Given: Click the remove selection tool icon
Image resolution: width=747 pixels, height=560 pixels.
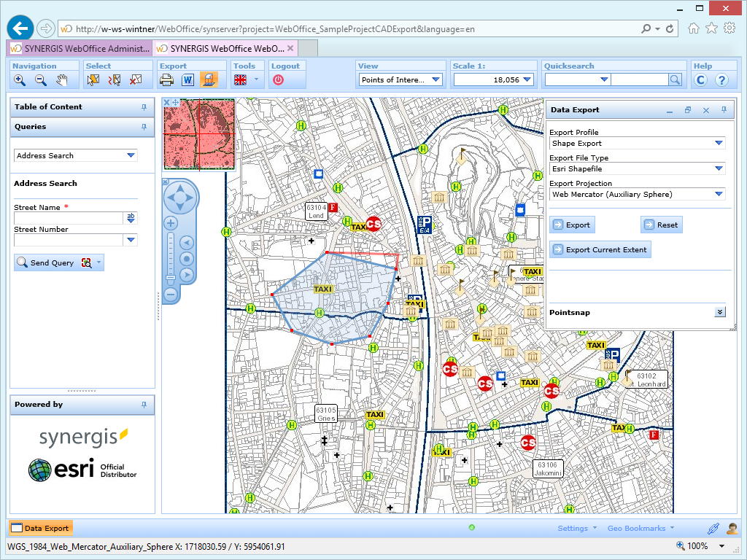Looking at the screenshot, I should point(135,80).
